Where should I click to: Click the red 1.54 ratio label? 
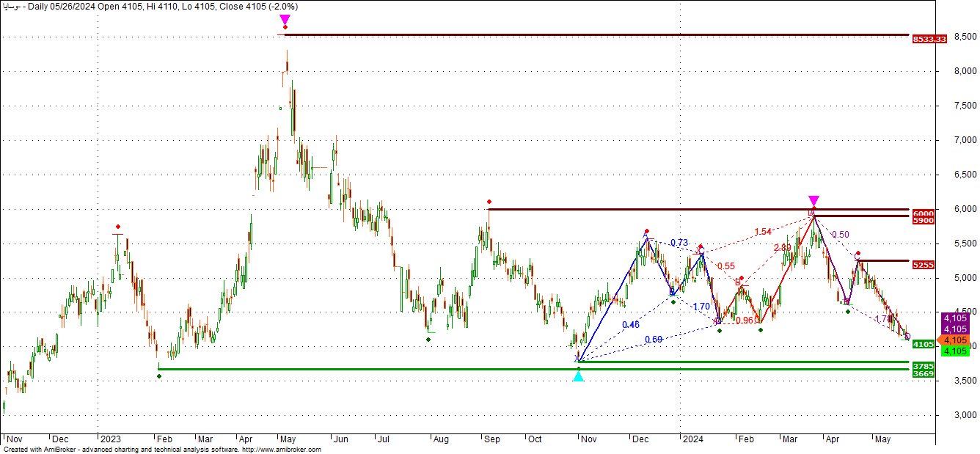(764, 232)
